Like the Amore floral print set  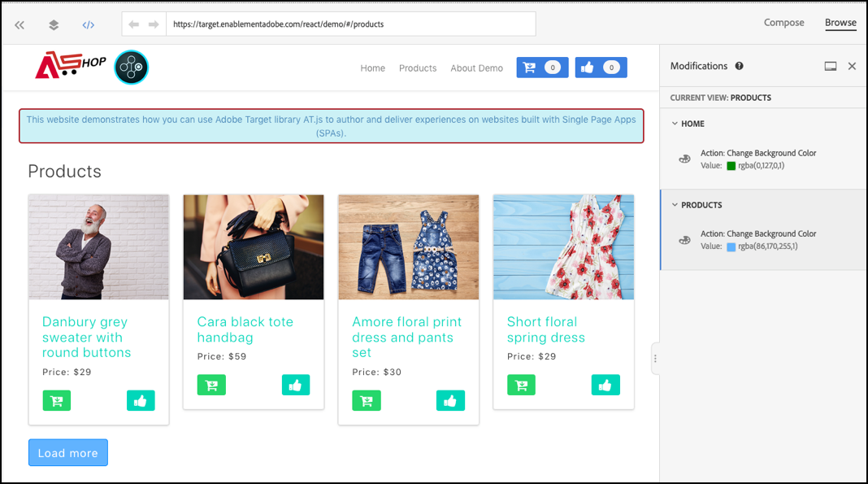(450, 400)
